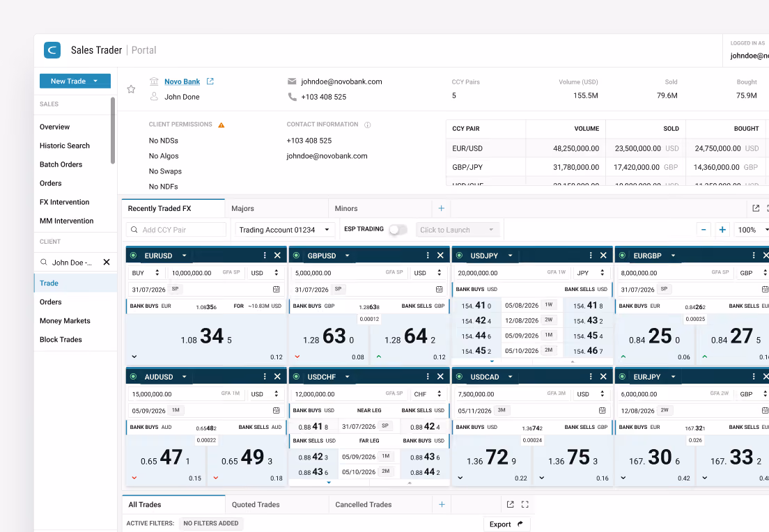Viewport: 769px width, 532px height.
Task: Close the EURUSD tile
Action: (278, 256)
